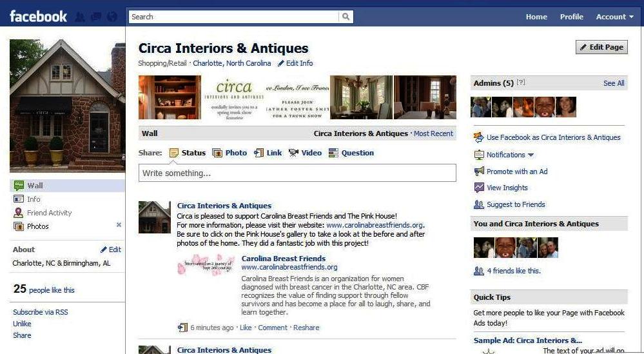Viewport: 644px width, 354px height.
Task: Click the Facebook logo
Action: point(38,16)
